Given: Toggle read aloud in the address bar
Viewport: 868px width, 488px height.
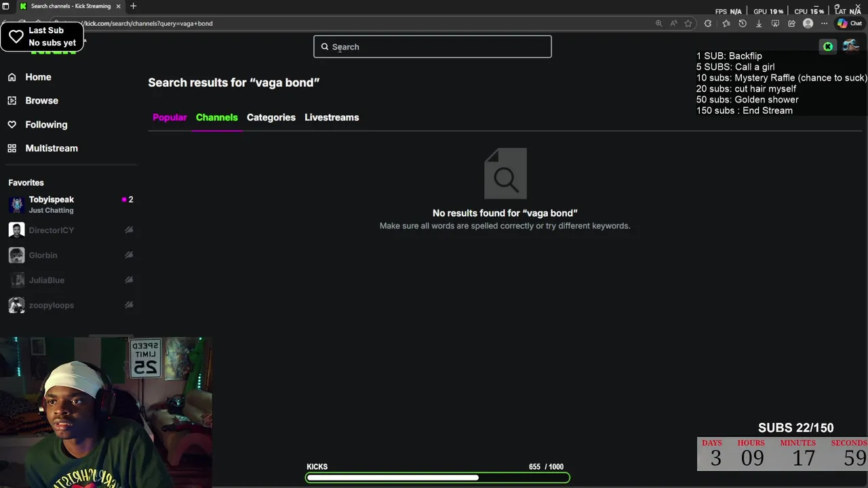Looking at the screenshot, I should pyautogui.click(x=673, y=24).
